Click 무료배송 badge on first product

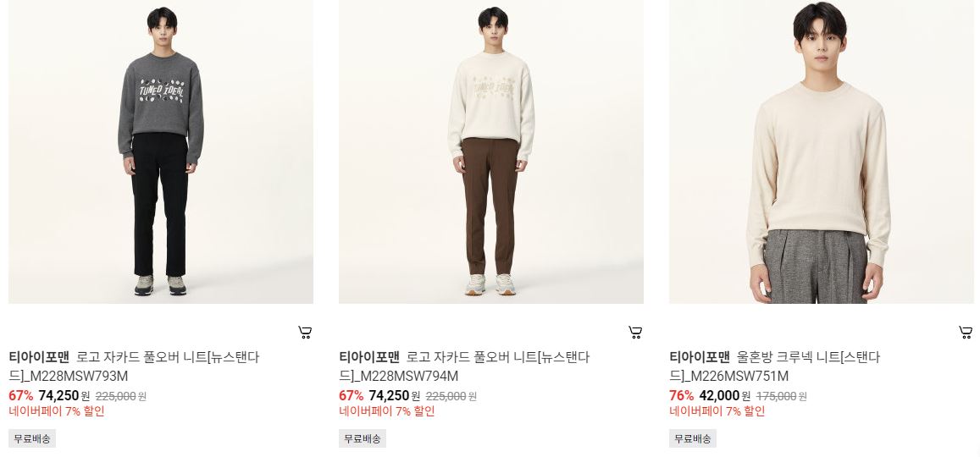tap(32, 438)
